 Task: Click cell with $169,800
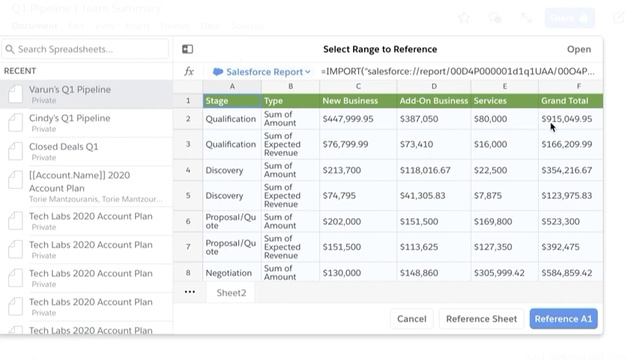504,222
